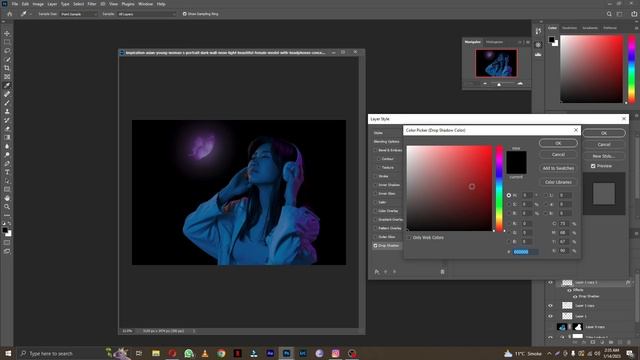640x360 pixels.
Task: Open Color Libraries
Action: (x=558, y=182)
